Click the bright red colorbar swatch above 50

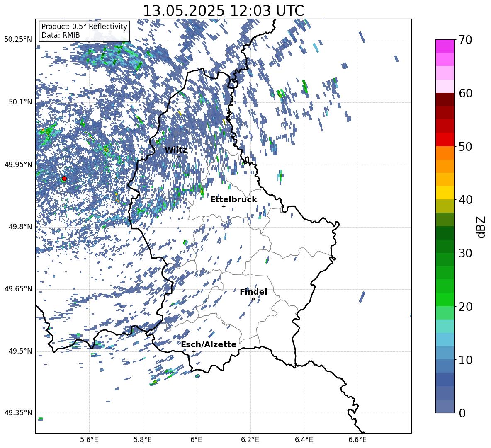[x=445, y=140]
